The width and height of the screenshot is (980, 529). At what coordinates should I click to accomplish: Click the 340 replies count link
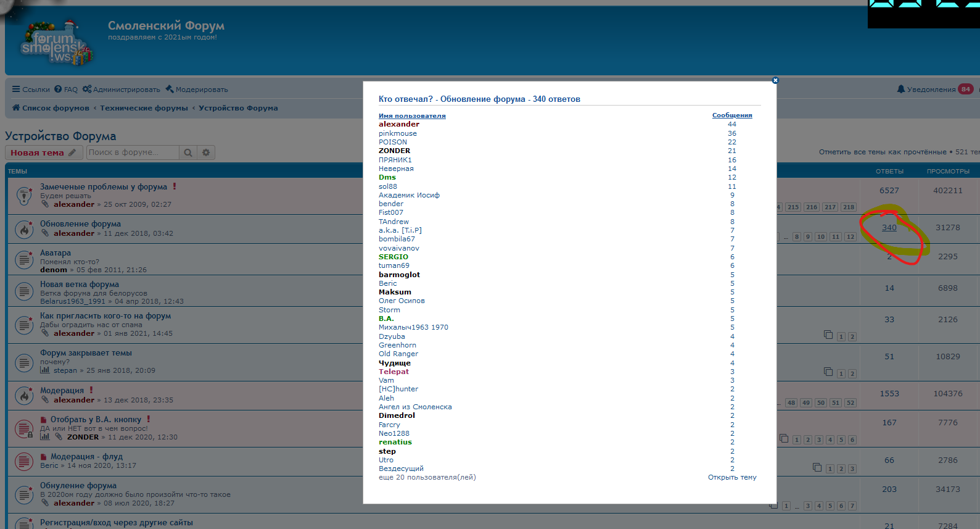click(889, 227)
